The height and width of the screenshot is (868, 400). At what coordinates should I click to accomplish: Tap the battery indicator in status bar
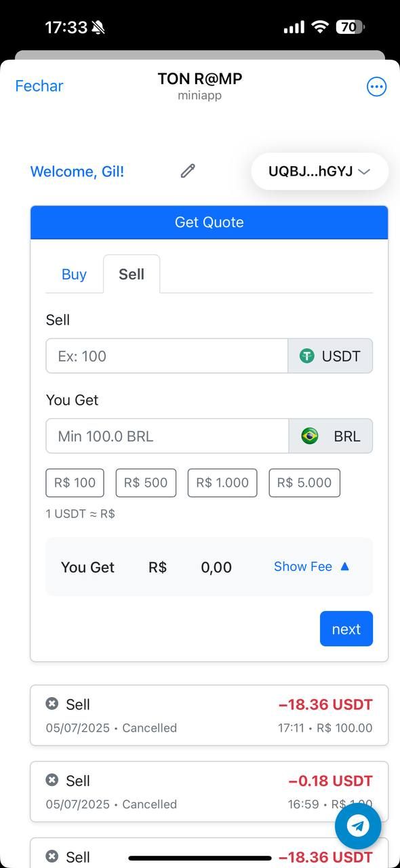(351, 27)
